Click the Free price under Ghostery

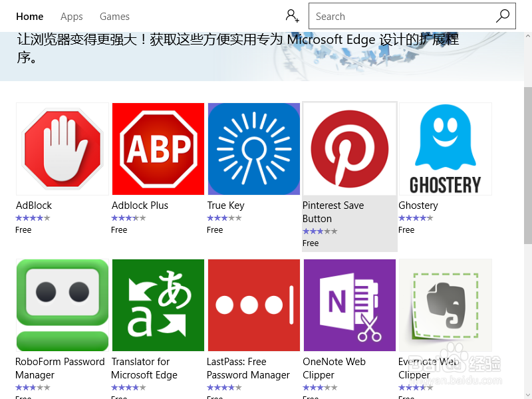[406, 229]
